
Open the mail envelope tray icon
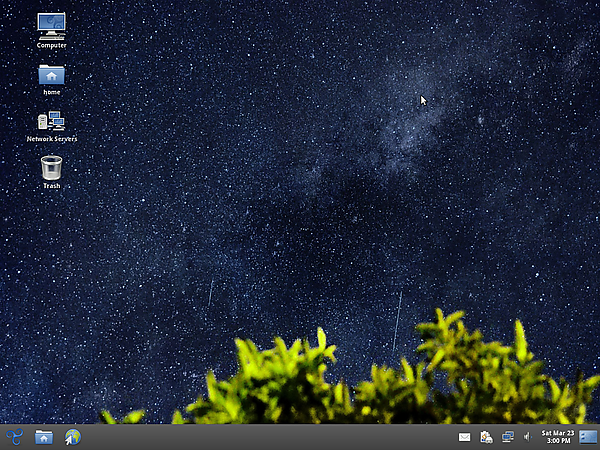[465, 437]
